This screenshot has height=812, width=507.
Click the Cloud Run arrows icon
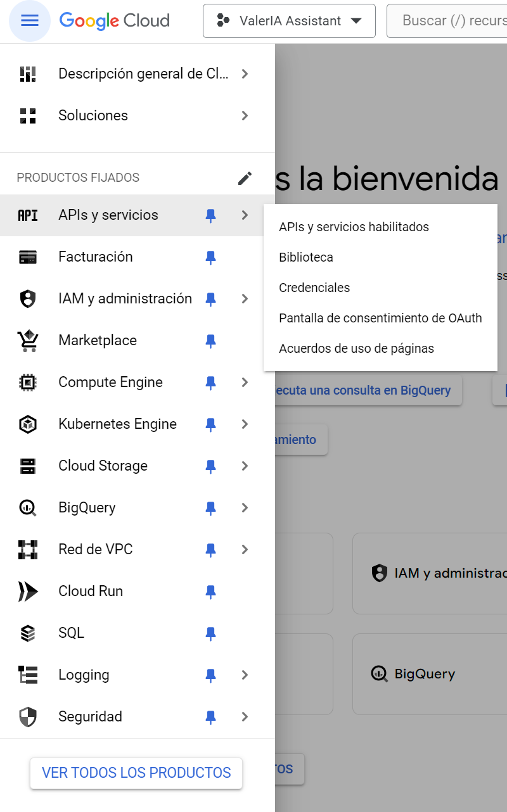28,592
